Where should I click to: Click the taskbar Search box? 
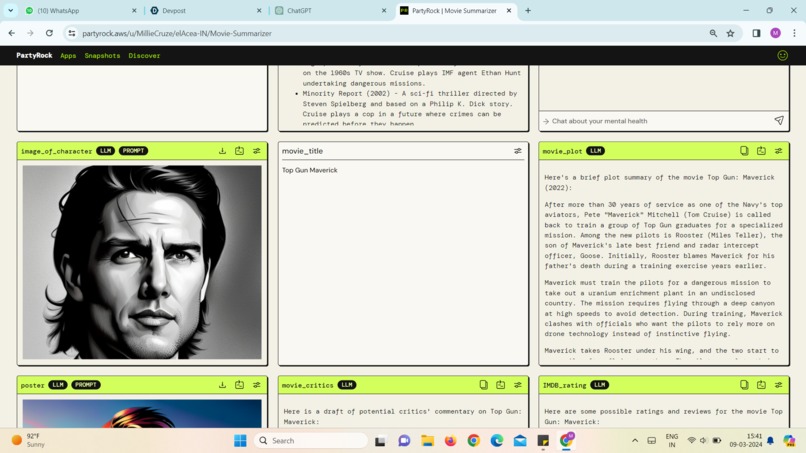[x=311, y=441]
